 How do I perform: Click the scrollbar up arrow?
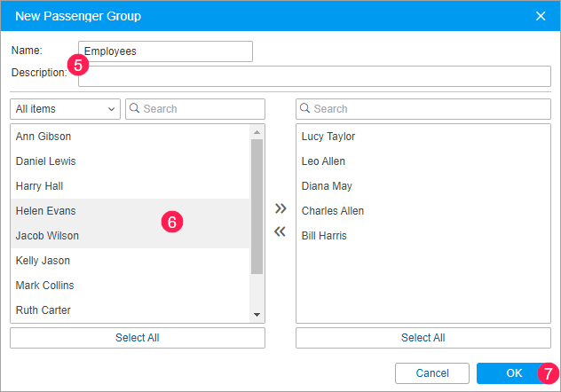[257, 132]
